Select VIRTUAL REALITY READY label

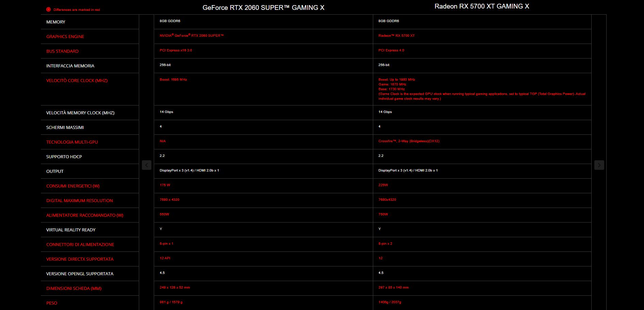[71, 230]
